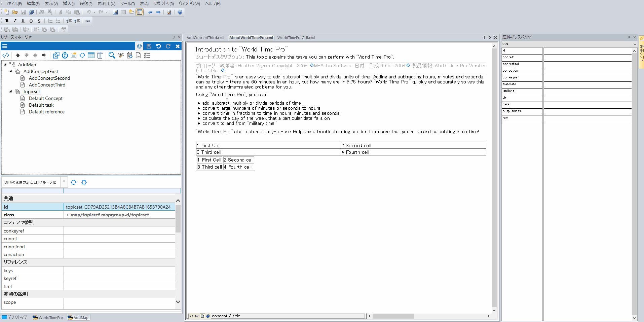Switch to WorldTimeProGUI.xml tab
Image resolution: width=644 pixels, height=322 pixels.
(296, 38)
